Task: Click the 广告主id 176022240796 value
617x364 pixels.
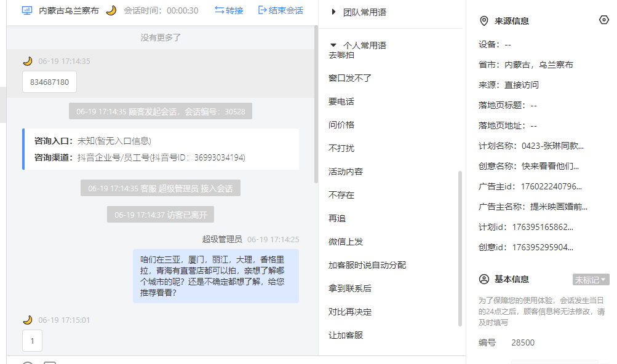Action: [551, 186]
